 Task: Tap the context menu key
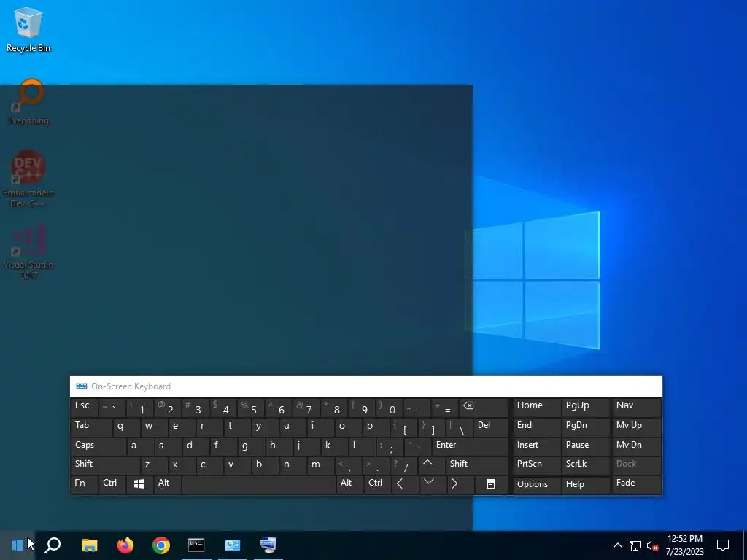tap(491, 484)
